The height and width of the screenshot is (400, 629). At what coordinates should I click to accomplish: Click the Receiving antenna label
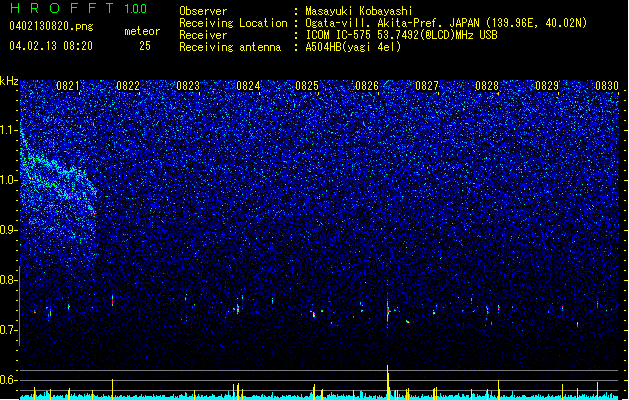coord(230,47)
